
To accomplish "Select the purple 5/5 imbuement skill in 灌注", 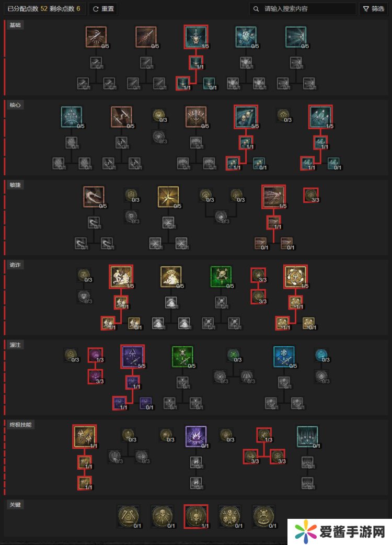I will [x=133, y=357].
